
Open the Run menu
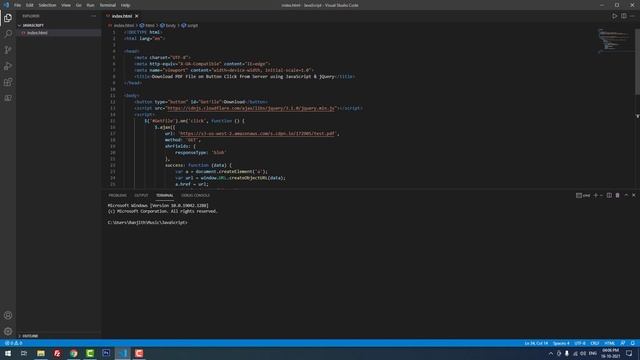90,5
